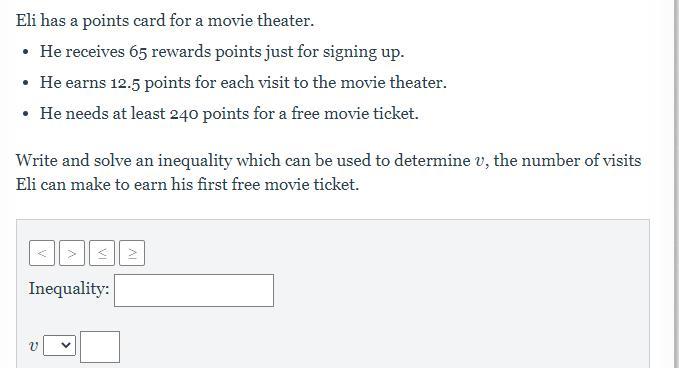The width and height of the screenshot is (679, 368).
Task: Click the "Inequality:" label
Action: point(69,289)
